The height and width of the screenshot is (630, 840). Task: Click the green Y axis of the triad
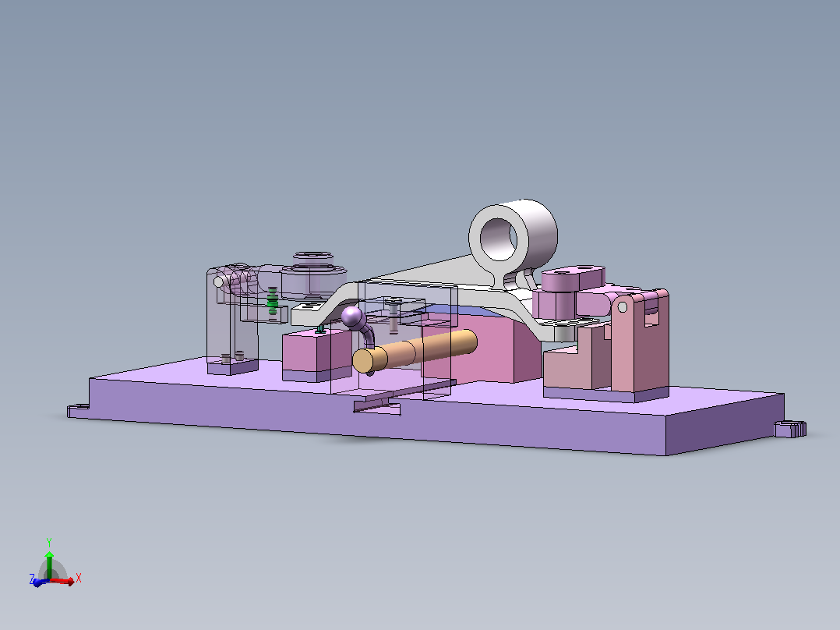coord(49,565)
